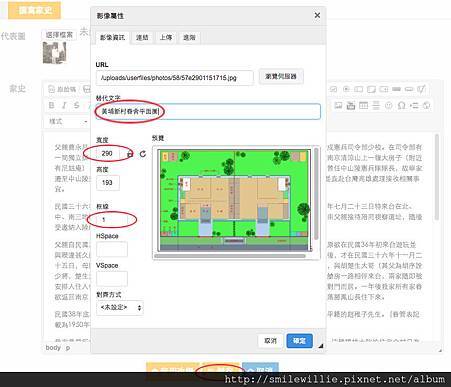Image resolution: width=451 pixels, height=387 pixels.
Task: Toggle Strikethrough in the editor toolbar
Action: (x=77, y=105)
